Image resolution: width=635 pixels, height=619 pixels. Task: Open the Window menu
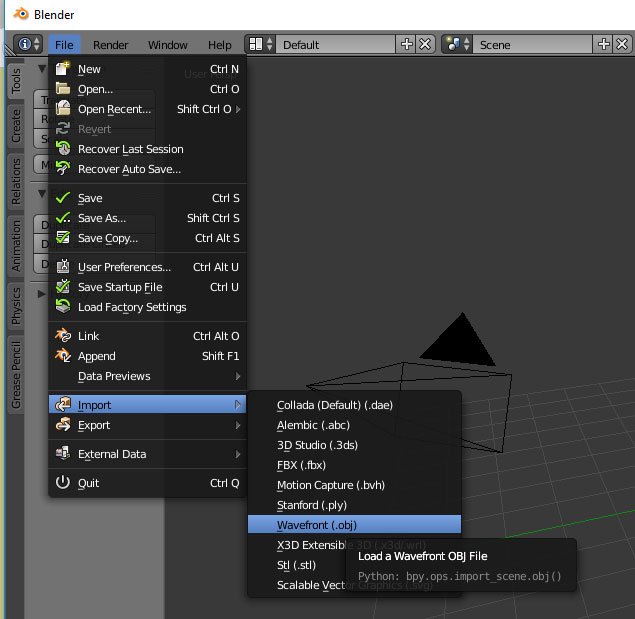[x=168, y=45]
